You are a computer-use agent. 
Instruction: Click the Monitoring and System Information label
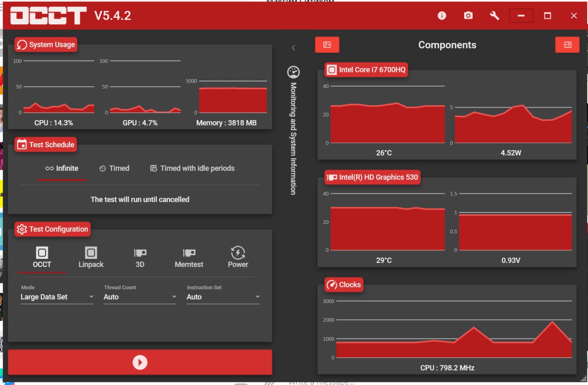[x=293, y=138]
